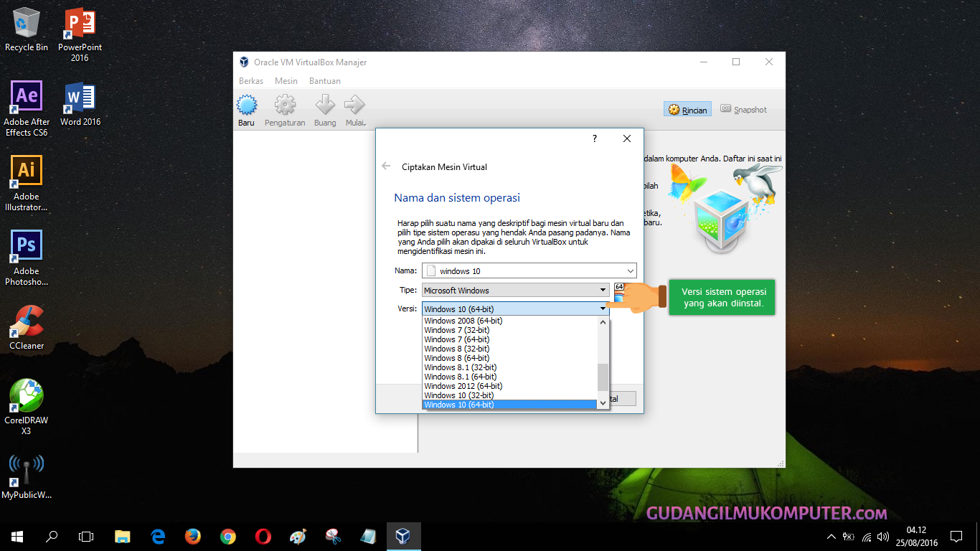Open Task View from the taskbar

[x=86, y=536]
